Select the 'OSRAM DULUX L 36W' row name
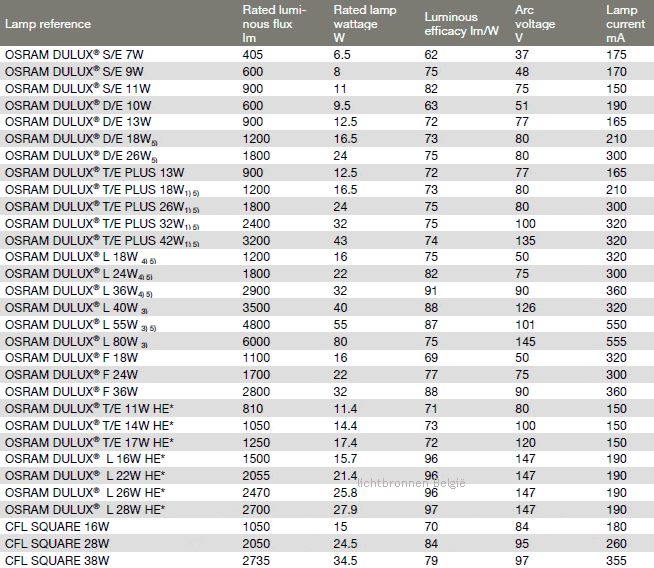The image size is (654, 568). (x=79, y=291)
